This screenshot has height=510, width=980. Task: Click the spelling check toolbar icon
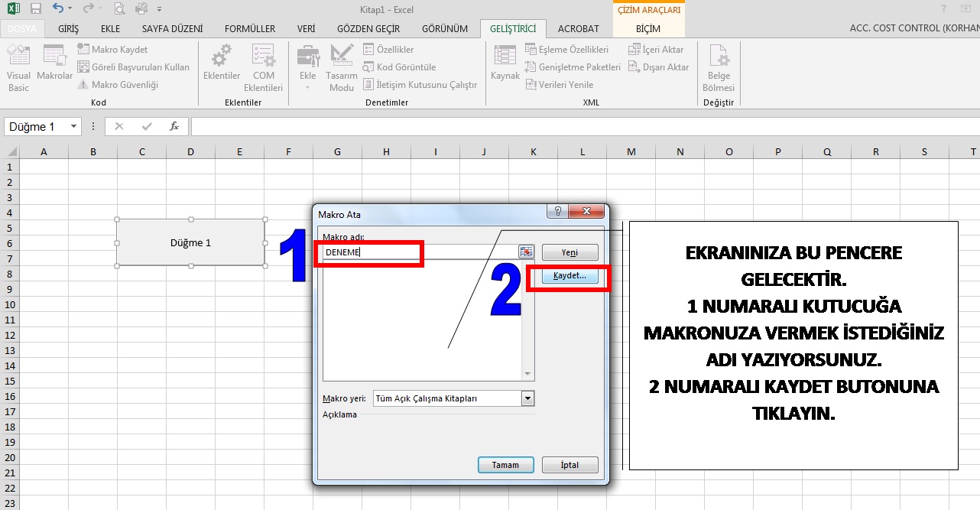tap(141, 9)
